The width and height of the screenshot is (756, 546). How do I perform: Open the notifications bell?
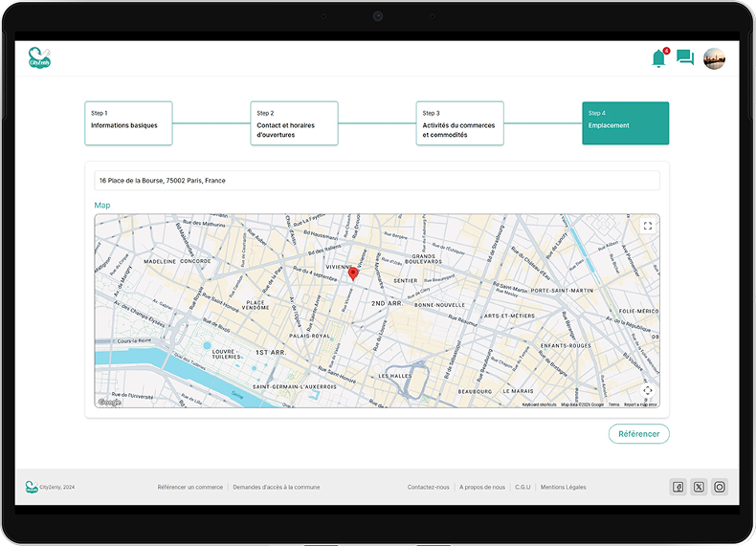point(658,58)
